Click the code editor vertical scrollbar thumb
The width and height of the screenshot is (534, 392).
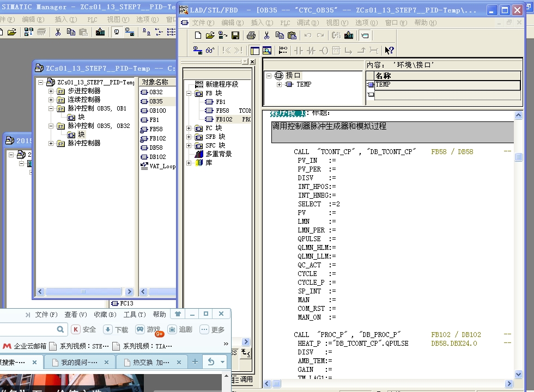click(x=518, y=157)
